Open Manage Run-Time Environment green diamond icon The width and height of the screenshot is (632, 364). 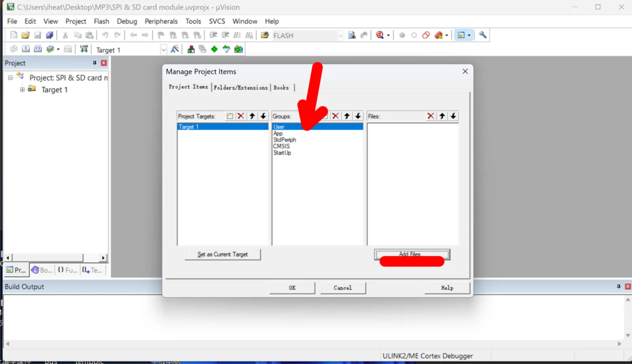coord(214,49)
